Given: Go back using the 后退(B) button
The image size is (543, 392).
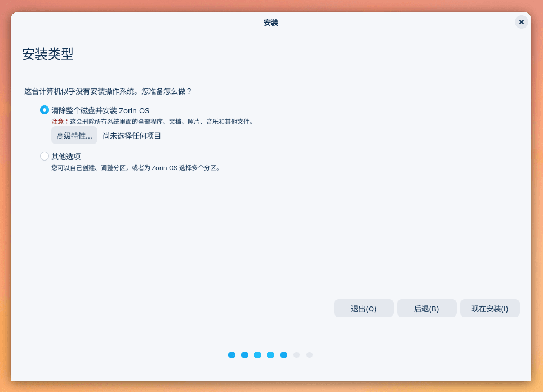Looking at the screenshot, I should 426,308.
